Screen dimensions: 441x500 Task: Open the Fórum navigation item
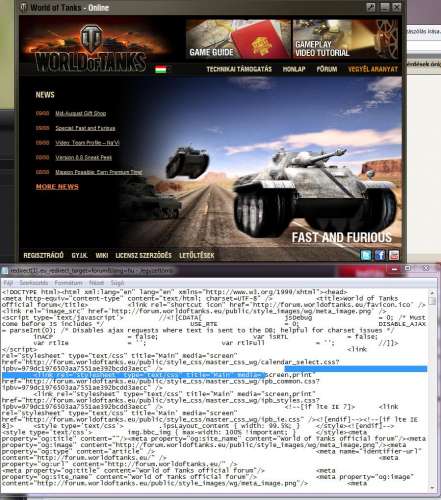pyautogui.click(x=327, y=69)
